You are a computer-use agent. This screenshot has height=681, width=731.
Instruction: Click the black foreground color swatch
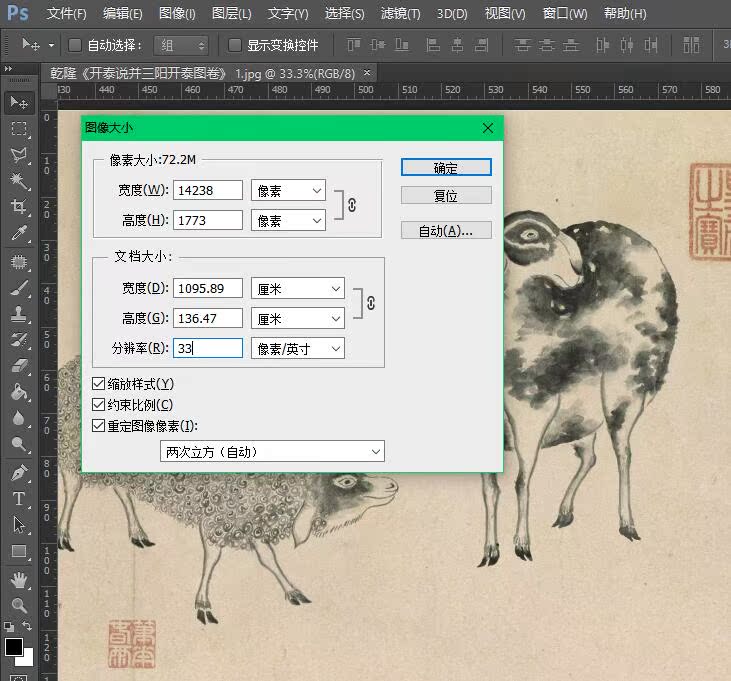(x=14, y=647)
